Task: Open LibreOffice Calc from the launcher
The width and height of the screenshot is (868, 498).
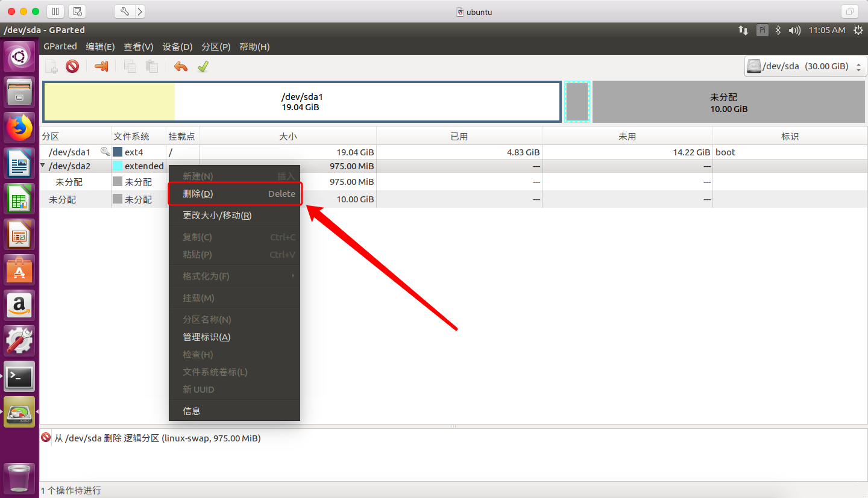Action: [x=19, y=199]
